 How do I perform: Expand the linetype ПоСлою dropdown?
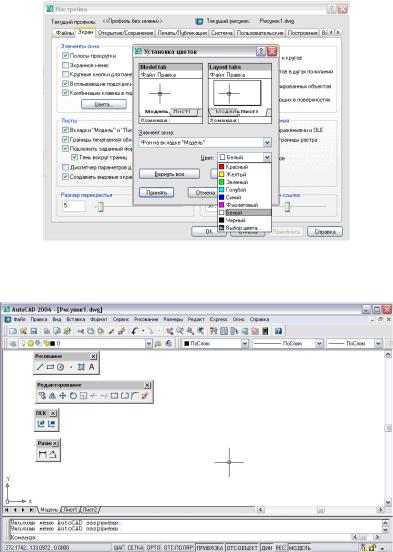click(x=319, y=343)
